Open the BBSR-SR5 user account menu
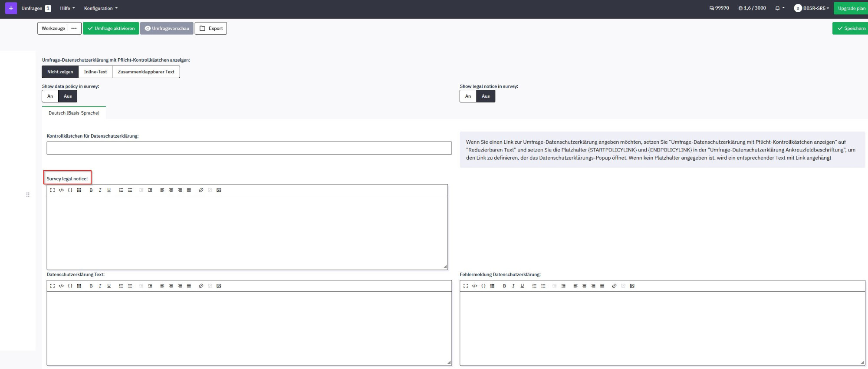868x369 pixels. (x=811, y=8)
